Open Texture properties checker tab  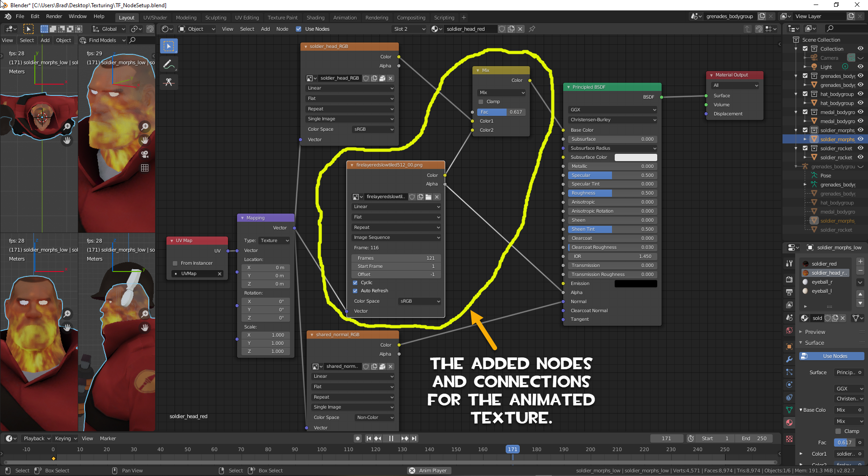pos(789,439)
